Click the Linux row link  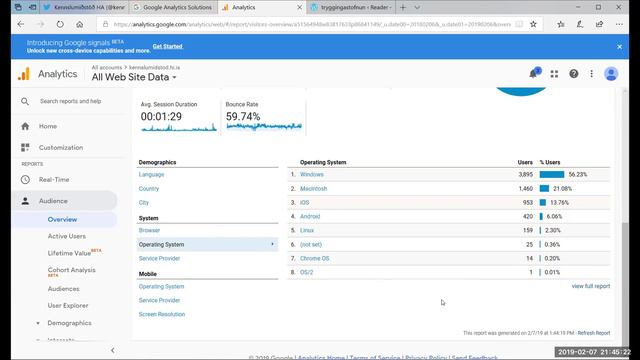pyautogui.click(x=307, y=231)
